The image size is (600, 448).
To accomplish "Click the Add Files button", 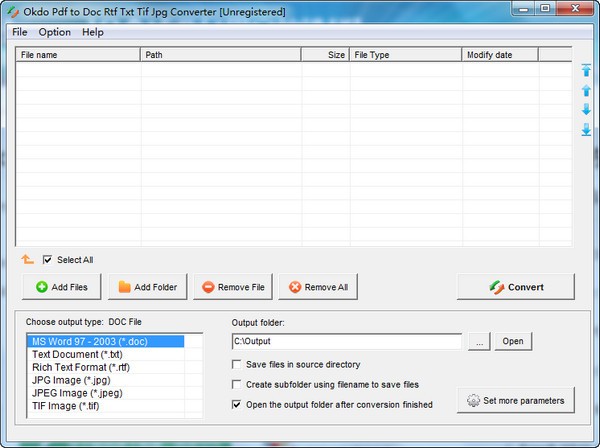I will click(62, 287).
